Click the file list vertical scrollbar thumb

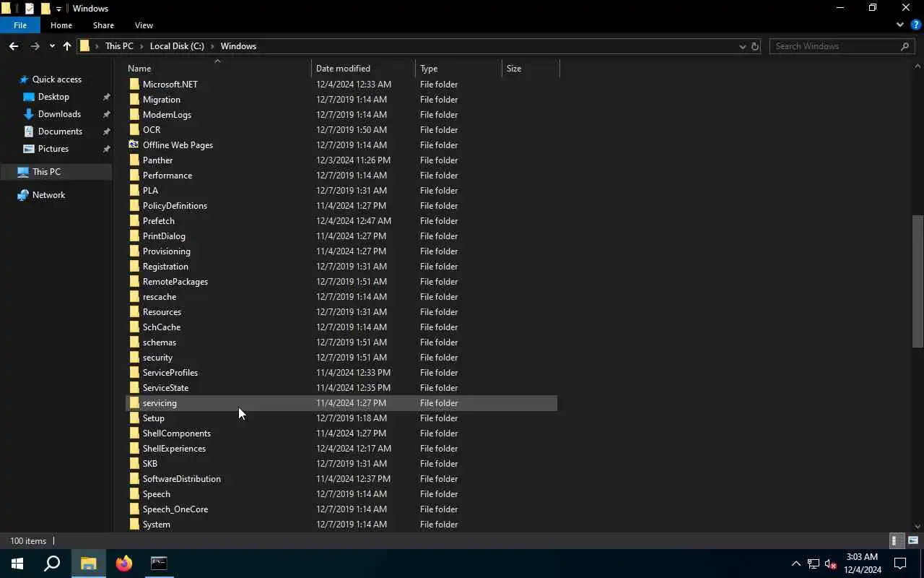coord(918,282)
